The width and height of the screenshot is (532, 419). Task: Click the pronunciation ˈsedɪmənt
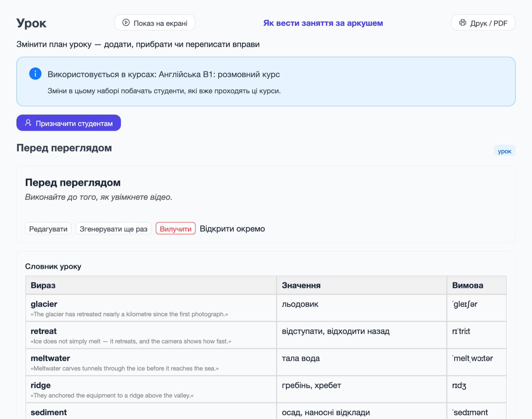470,412
